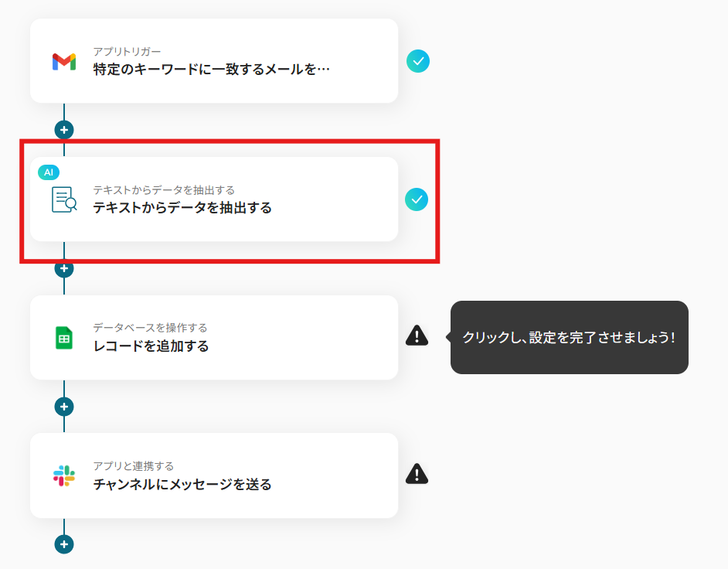Click the checkmark next to Gmail trigger
728x569 pixels.
pos(418,61)
